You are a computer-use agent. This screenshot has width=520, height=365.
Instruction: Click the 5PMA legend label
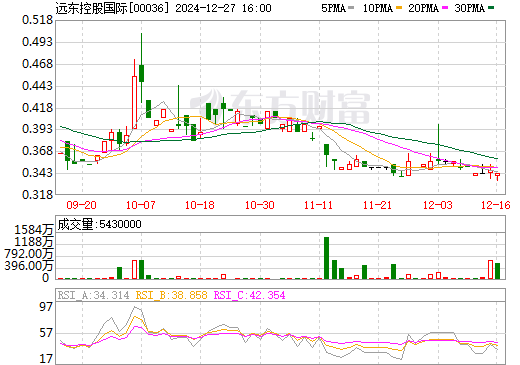click(x=333, y=8)
